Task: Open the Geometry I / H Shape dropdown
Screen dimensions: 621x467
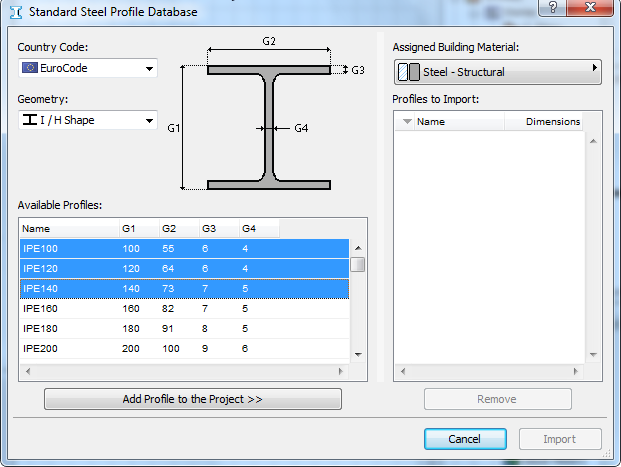Action: [88, 120]
